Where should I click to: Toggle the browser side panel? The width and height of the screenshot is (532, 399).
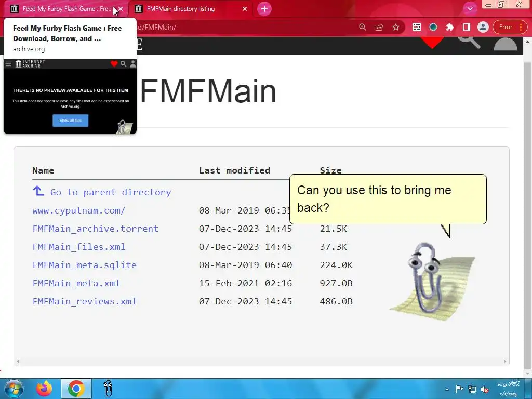[467, 27]
